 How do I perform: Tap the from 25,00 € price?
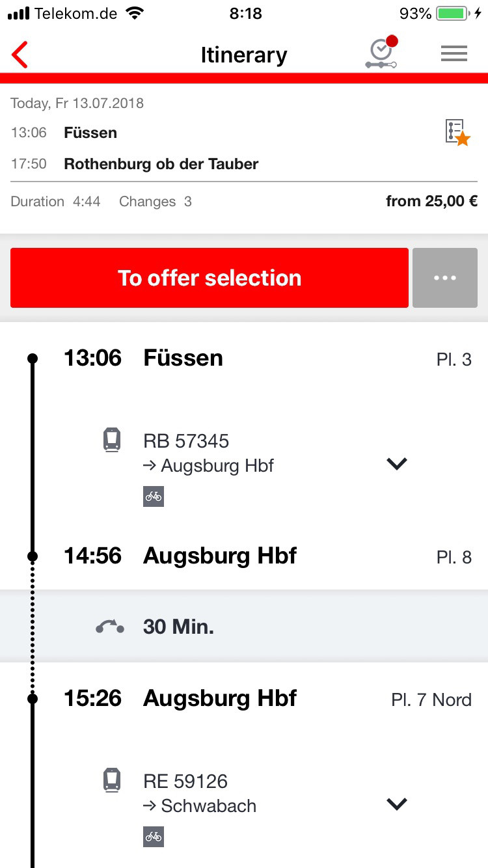tap(432, 201)
